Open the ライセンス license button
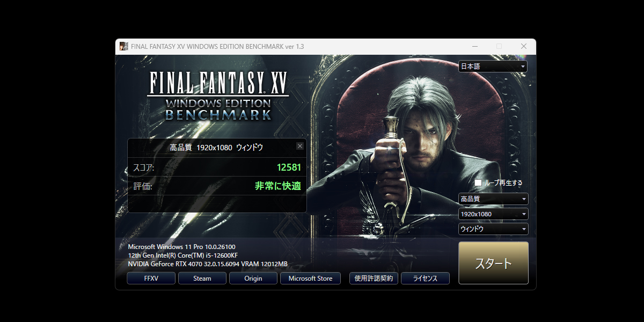 coord(425,279)
